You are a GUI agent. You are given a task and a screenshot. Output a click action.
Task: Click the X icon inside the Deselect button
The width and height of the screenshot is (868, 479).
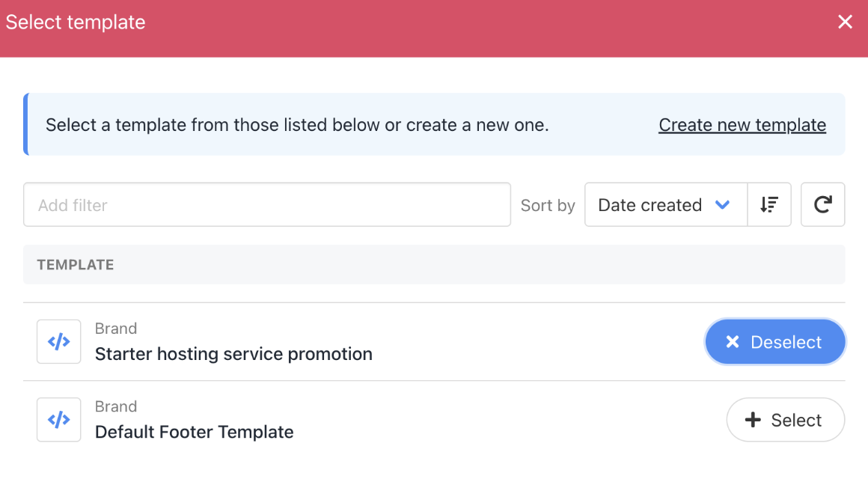tap(733, 342)
